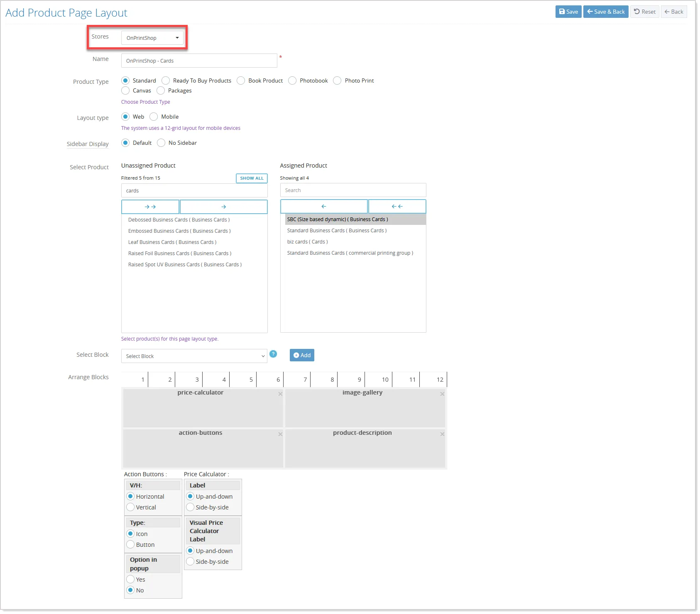Reset the page layout form
The image size is (700, 614).
[645, 12]
